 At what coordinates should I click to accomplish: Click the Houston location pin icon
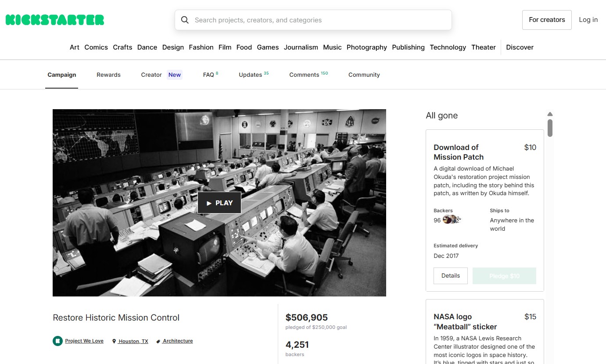114,341
